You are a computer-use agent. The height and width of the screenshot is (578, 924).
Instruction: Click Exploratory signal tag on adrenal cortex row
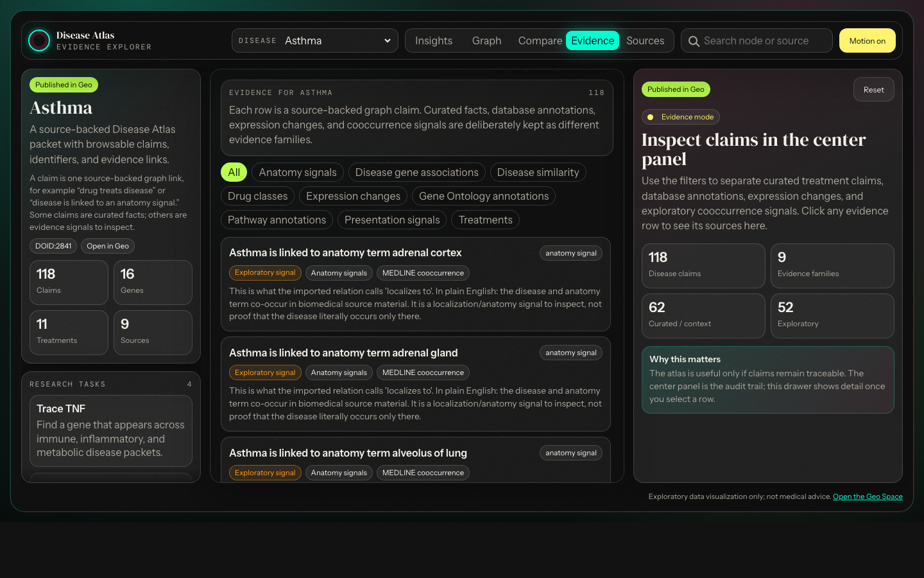265,273
